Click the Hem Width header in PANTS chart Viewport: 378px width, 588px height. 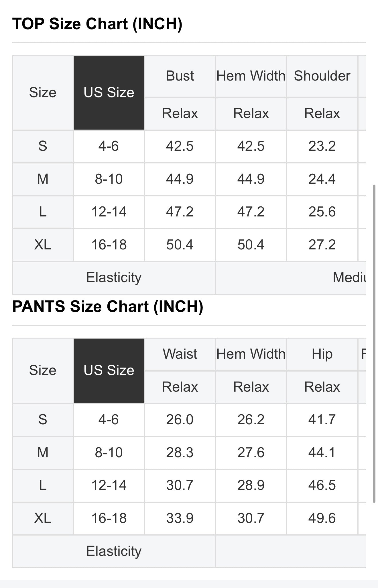click(251, 354)
